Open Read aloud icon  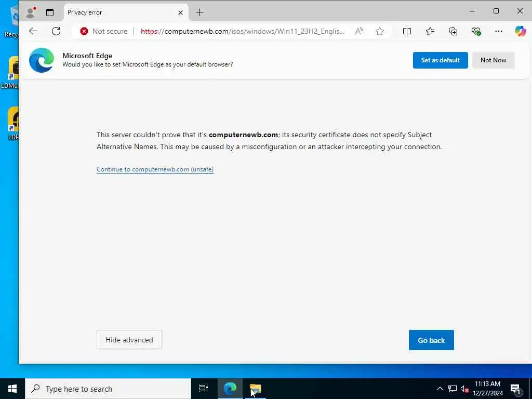[x=359, y=31]
